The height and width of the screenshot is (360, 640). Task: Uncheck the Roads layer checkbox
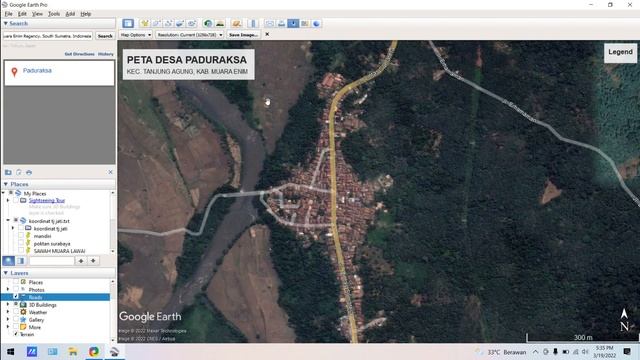(x=16, y=297)
